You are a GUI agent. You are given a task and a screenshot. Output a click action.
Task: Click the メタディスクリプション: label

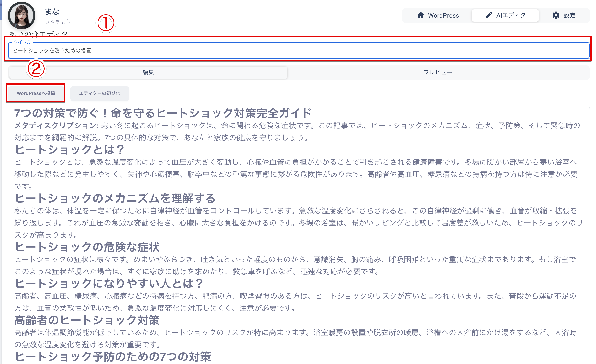click(x=57, y=125)
